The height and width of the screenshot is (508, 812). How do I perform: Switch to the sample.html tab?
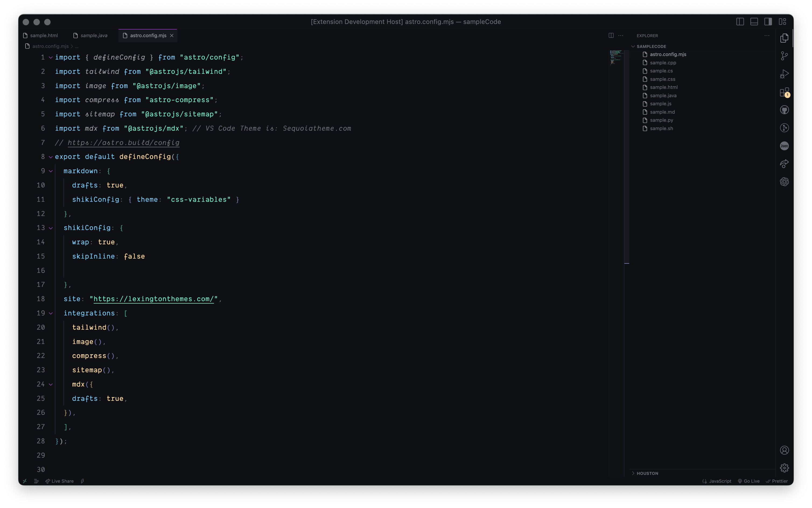[44, 36]
